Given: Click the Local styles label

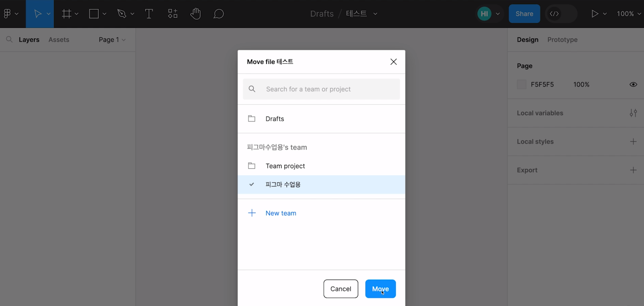Looking at the screenshot, I should (x=535, y=142).
